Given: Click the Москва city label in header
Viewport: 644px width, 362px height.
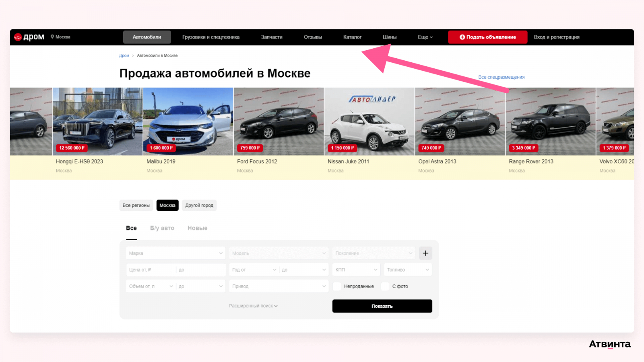Looking at the screenshot, I should tap(63, 37).
